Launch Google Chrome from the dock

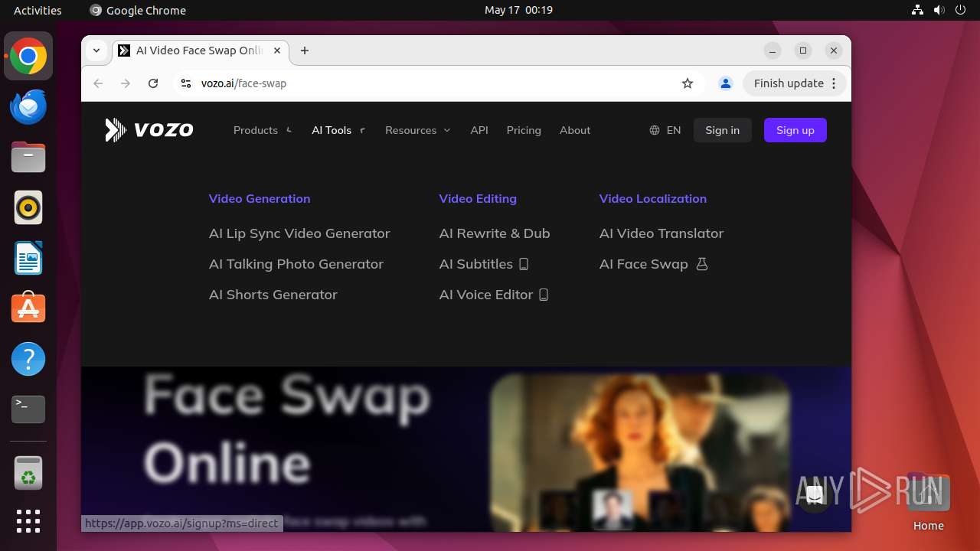pos(28,56)
